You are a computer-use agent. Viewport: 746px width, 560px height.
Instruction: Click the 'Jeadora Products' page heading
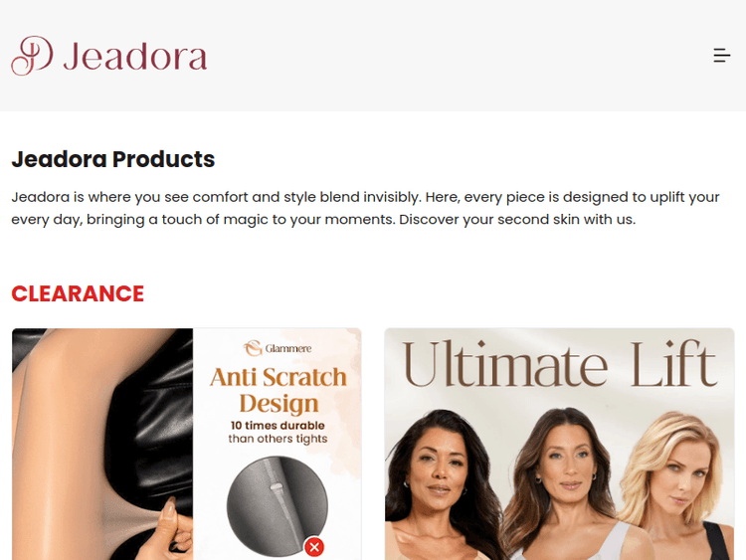(x=113, y=159)
